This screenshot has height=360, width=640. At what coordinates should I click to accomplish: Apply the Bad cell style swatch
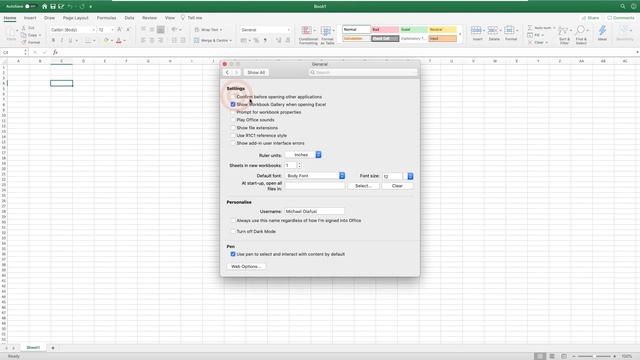coord(385,29)
